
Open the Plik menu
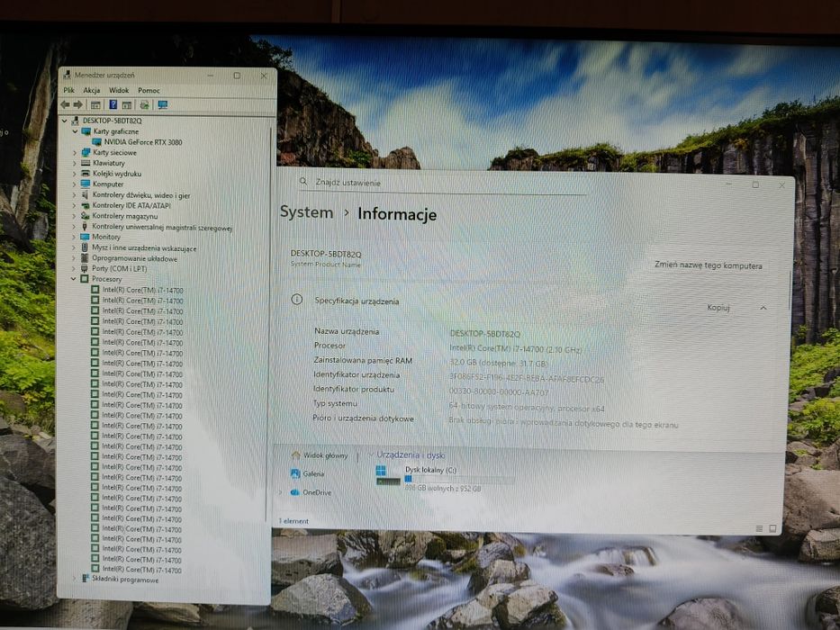[x=69, y=90]
